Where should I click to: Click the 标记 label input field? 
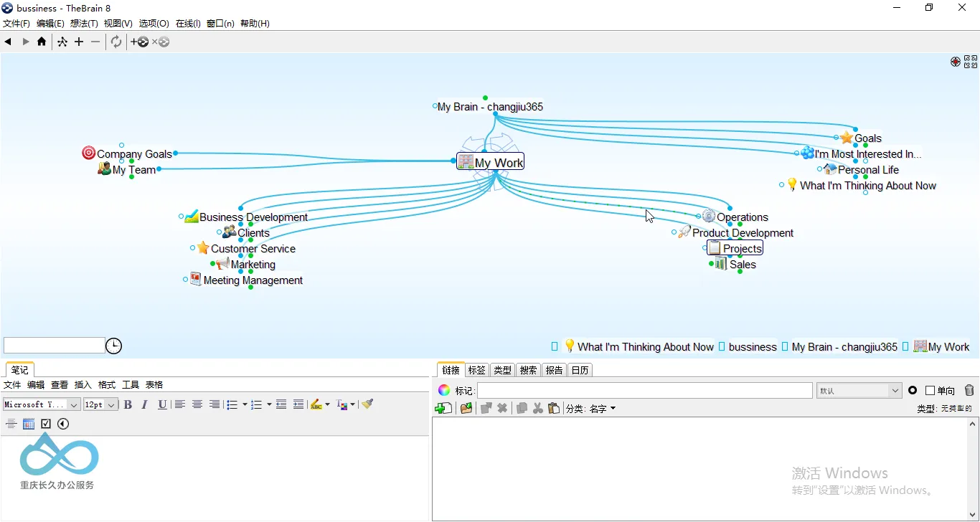645,391
